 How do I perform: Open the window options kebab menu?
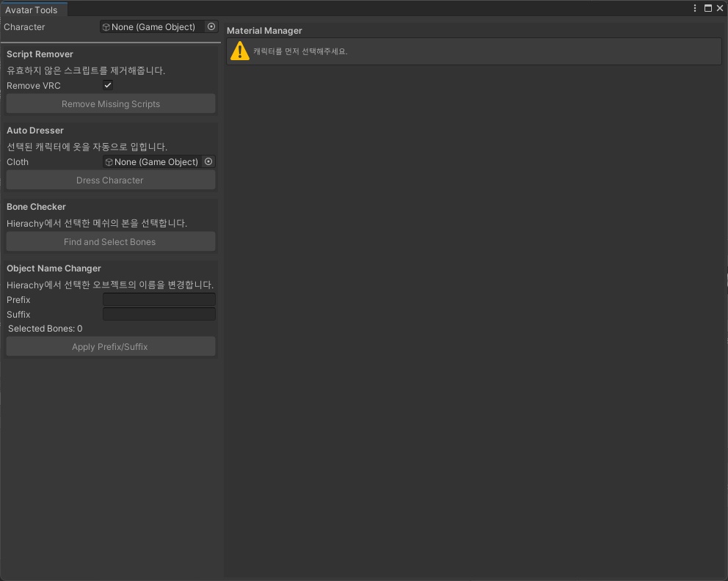694,7
